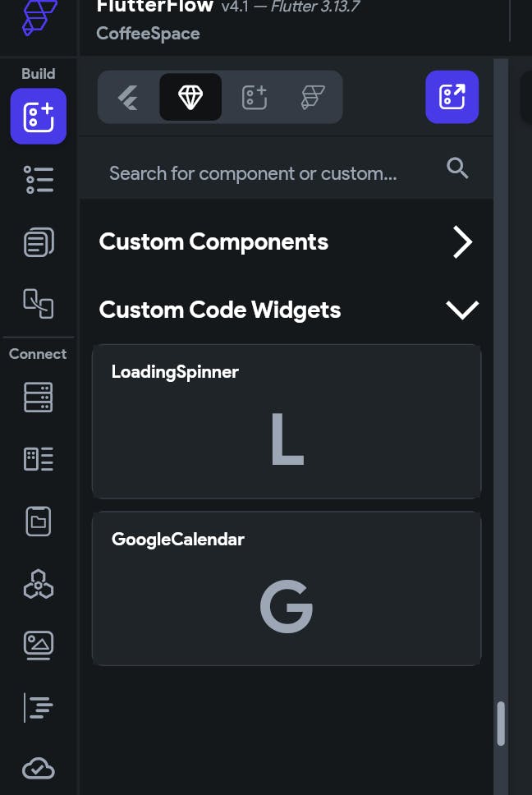
Task: Select the diamond Components tab
Action: click(190, 98)
